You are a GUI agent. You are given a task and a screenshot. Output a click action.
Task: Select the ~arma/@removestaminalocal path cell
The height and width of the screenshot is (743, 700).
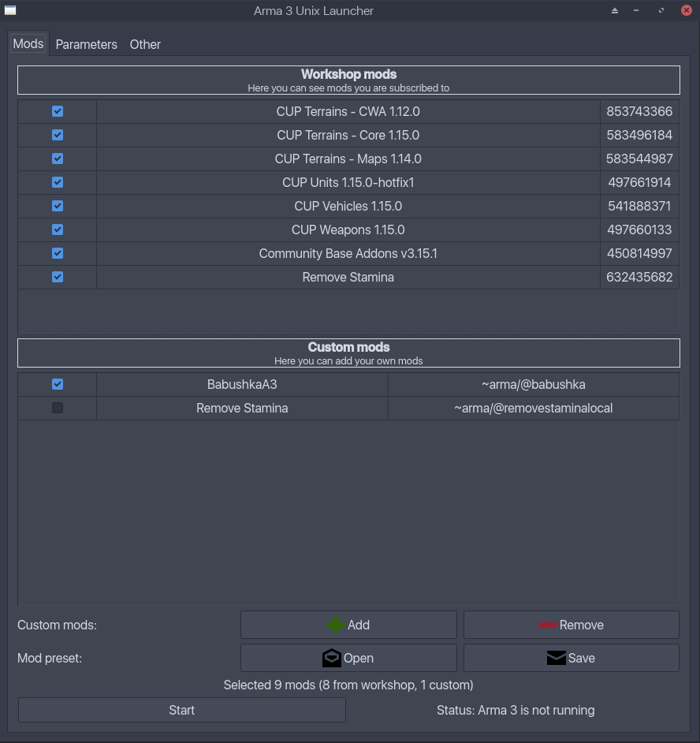(534, 408)
